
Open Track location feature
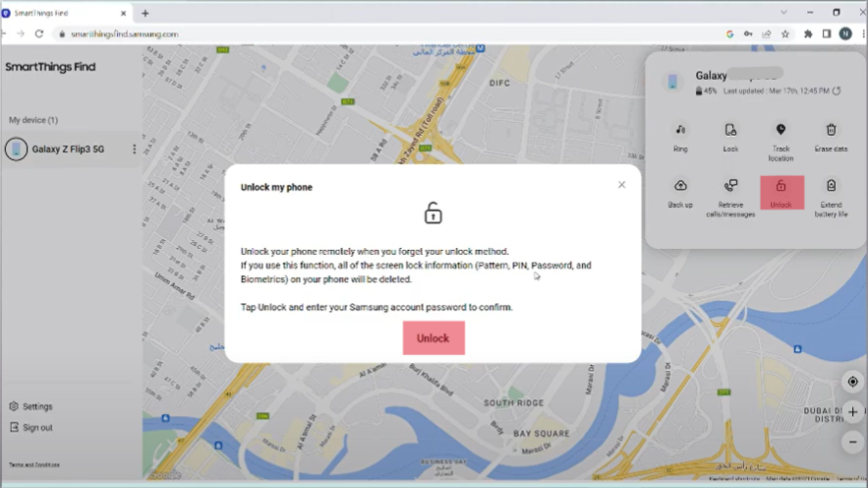point(781,142)
